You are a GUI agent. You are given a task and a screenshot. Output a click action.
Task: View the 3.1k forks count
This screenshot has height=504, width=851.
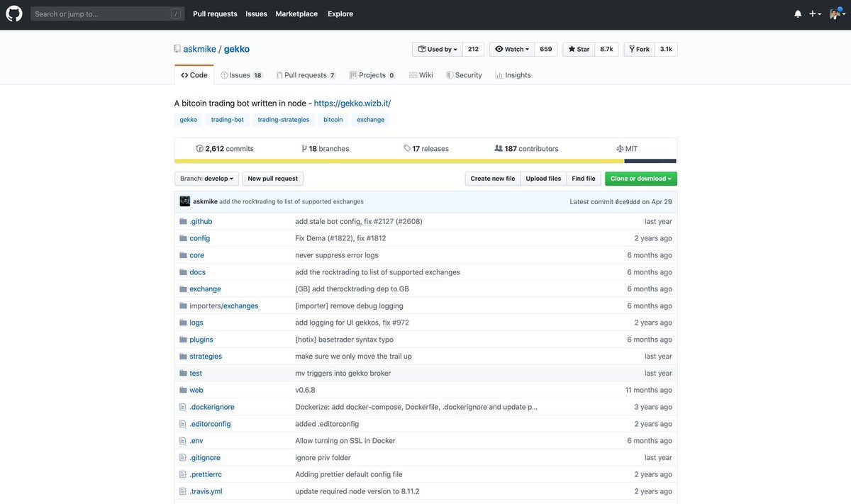point(666,49)
